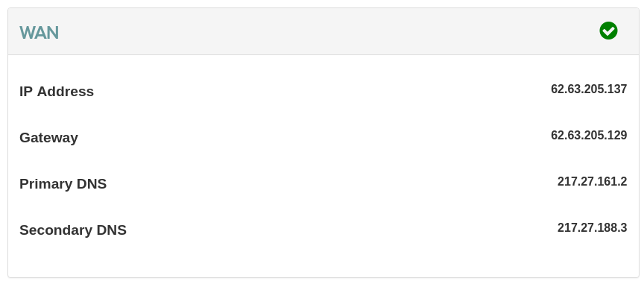This screenshot has width=644, height=281.
Task: Select the WAN panel title
Action: [39, 33]
